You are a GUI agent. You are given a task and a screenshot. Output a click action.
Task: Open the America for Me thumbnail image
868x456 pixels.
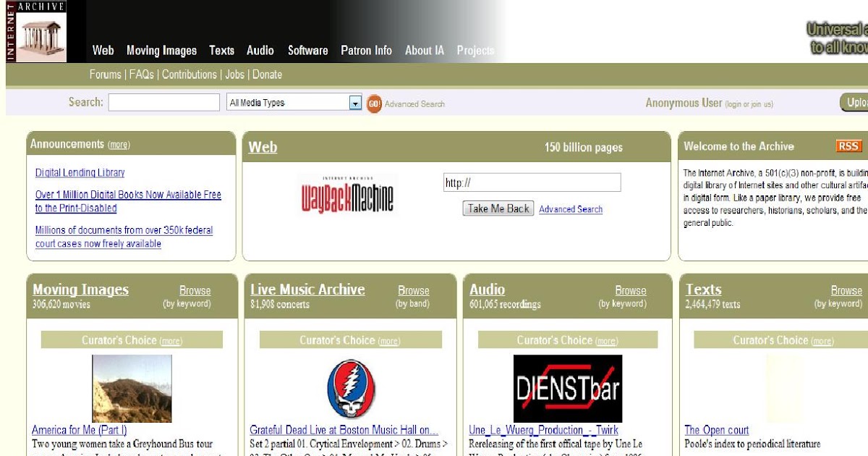pyautogui.click(x=132, y=389)
